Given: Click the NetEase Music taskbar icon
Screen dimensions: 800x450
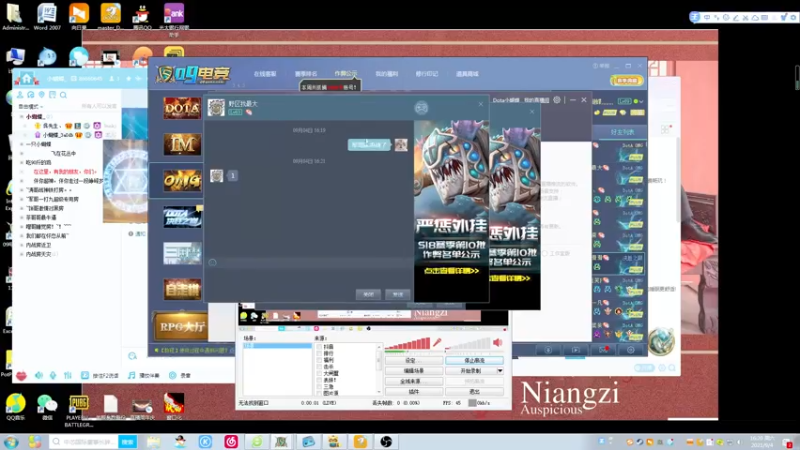Looking at the screenshot, I should [231, 441].
